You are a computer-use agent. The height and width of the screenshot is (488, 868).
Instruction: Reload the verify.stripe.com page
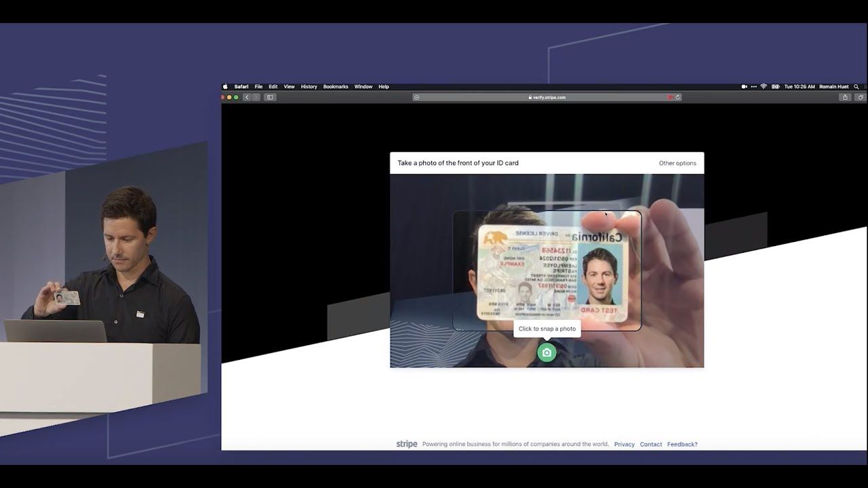tap(677, 97)
